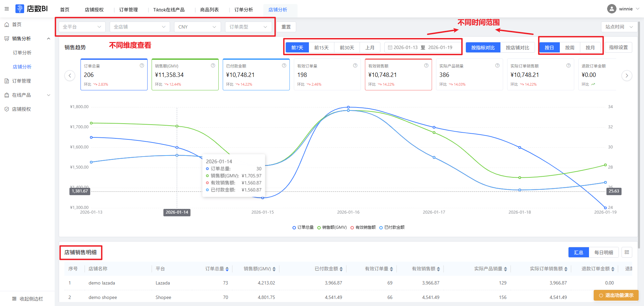Viewport: 644px width, 306px height.
Task: Click the right arrow to scroll metric cards
Action: (x=627, y=76)
